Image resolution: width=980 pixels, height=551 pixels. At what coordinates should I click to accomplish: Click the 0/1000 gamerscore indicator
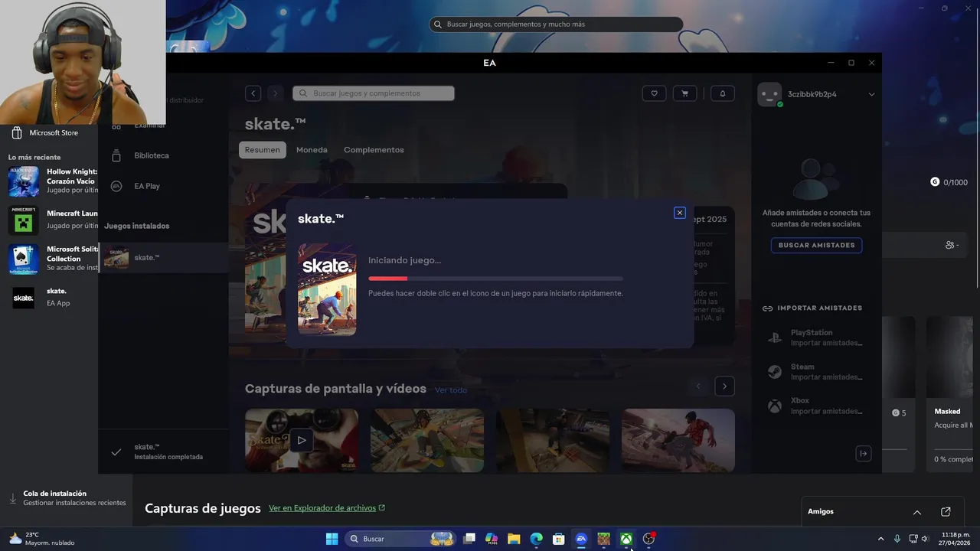coord(949,182)
